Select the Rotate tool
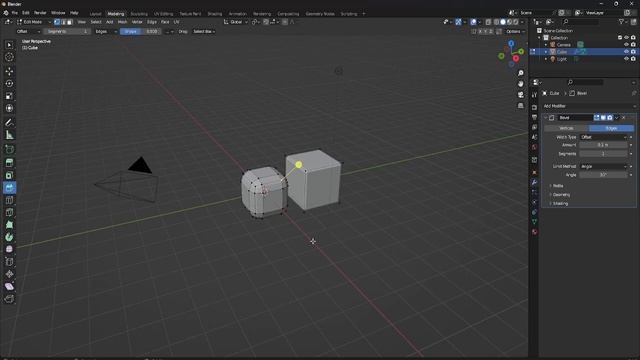Viewport: 640px width, 360px height. click(9, 84)
